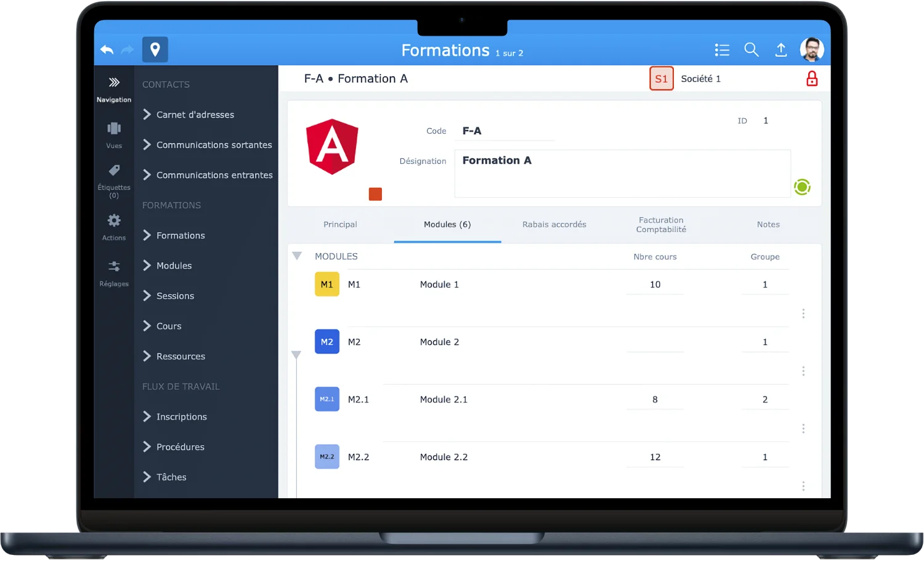The image size is (924, 569).
Task: Toggle the green circular status indicator
Action: (802, 187)
